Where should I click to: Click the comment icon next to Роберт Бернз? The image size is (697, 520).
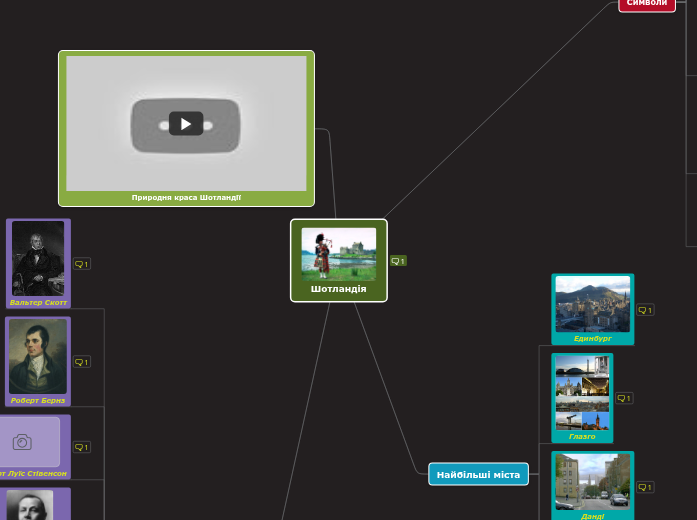click(82, 362)
